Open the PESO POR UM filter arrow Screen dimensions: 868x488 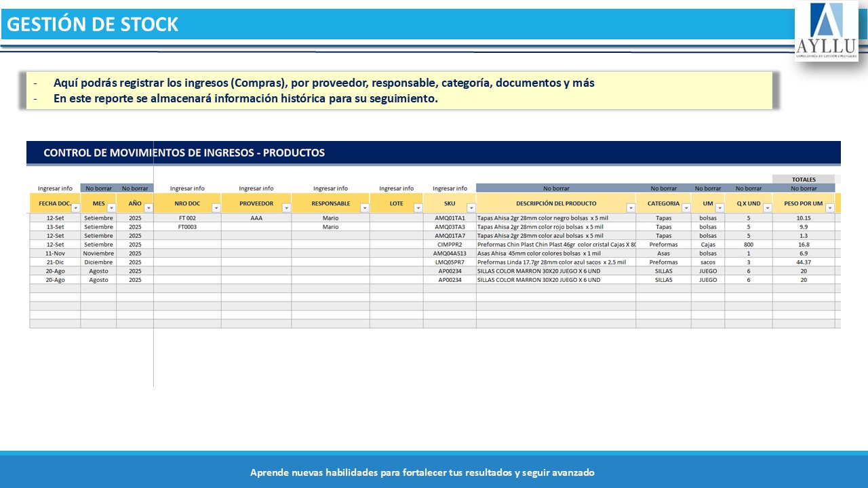(829, 208)
